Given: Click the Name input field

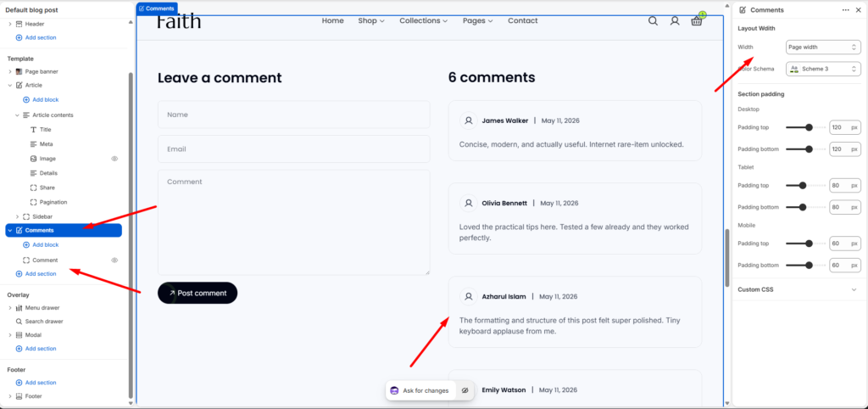Looking at the screenshot, I should pyautogui.click(x=294, y=115).
